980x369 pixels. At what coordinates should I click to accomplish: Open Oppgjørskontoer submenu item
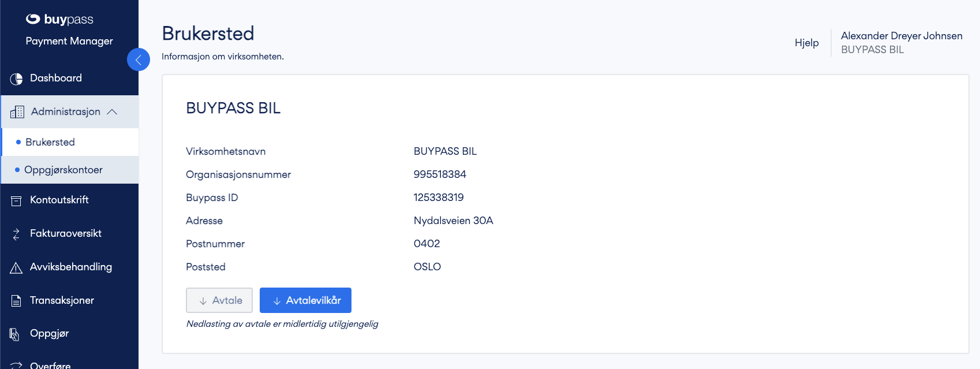pyautogui.click(x=69, y=170)
